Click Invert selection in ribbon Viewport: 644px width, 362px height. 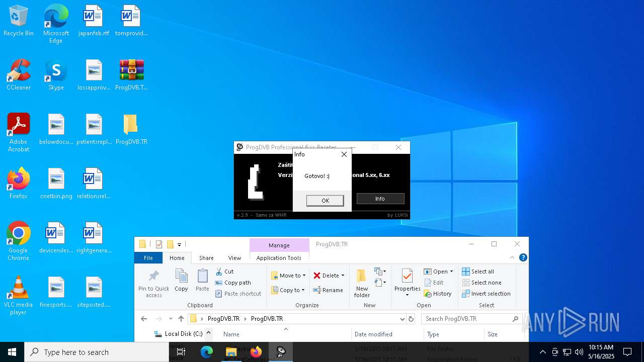486,294
